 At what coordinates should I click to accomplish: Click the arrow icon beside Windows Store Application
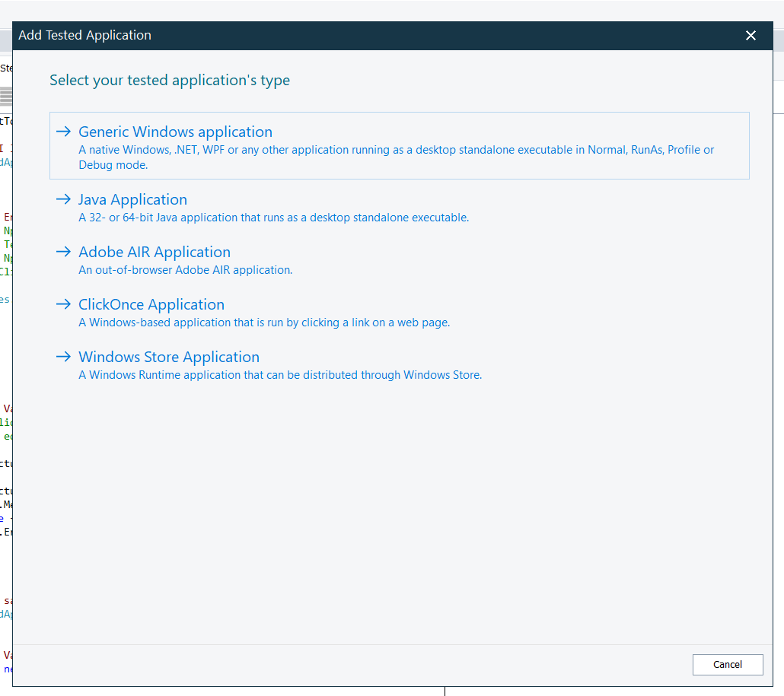point(64,357)
